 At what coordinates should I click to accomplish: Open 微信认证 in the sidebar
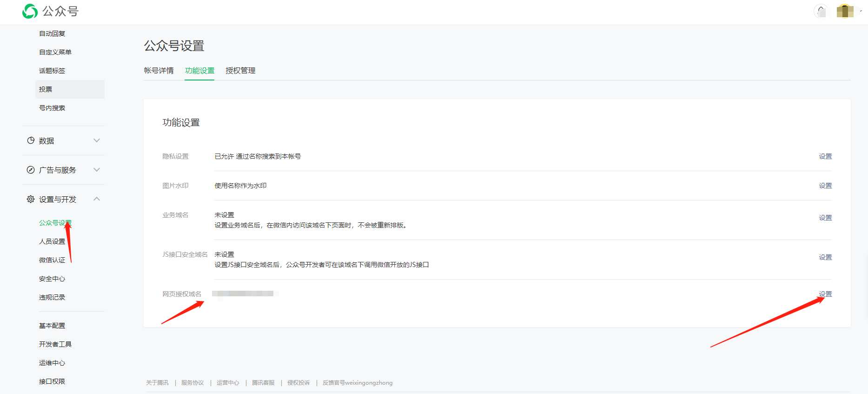click(52, 260)
